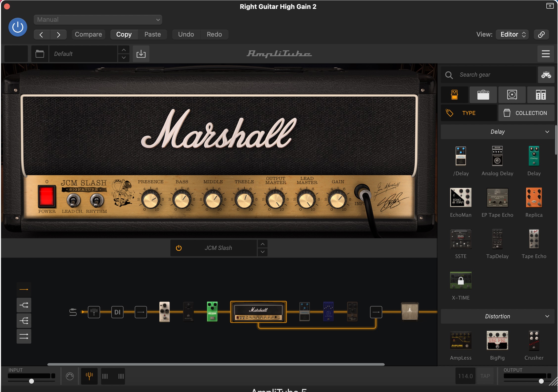Open the rack effects gear category

pyautogui.click(x=541, y=95)
